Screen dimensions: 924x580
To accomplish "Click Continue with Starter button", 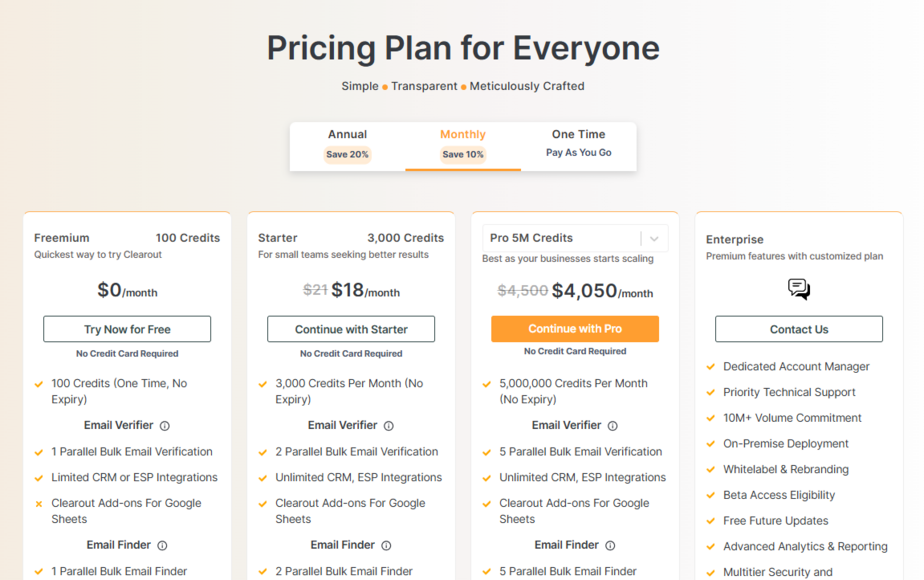I will click(351, 329).
